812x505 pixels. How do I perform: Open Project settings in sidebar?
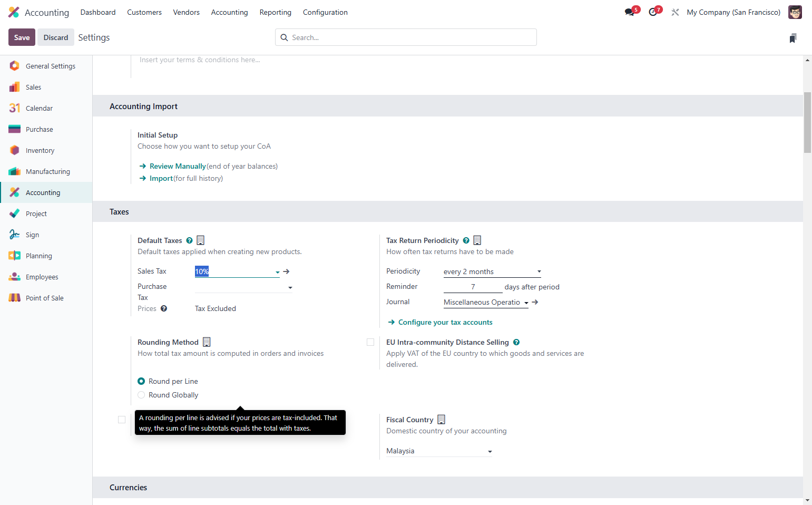tap(46, 213)
